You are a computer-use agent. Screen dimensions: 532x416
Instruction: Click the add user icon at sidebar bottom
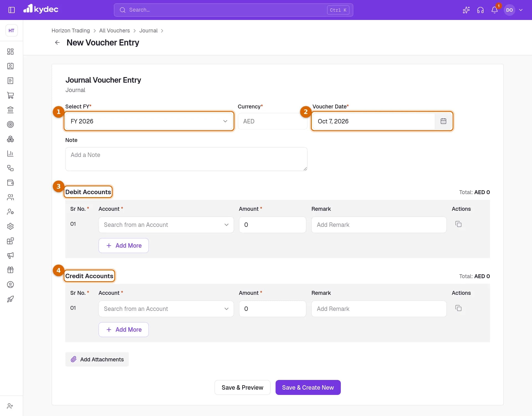[10, 406]
